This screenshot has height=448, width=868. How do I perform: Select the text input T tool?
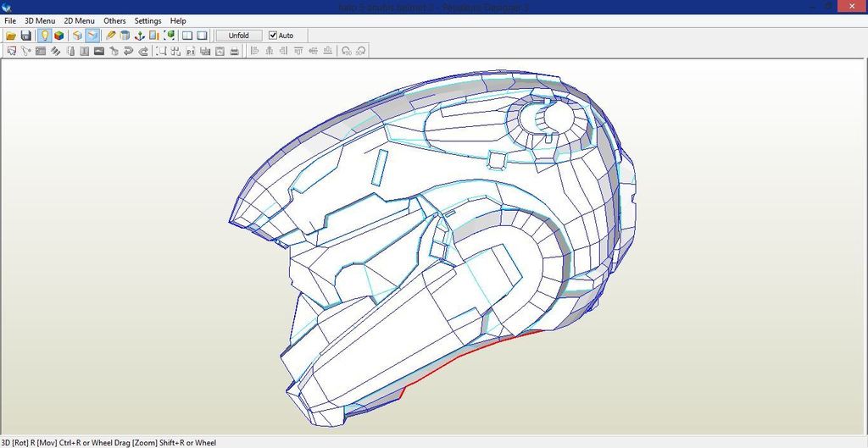pyautogui.click(x=85, y=52)
